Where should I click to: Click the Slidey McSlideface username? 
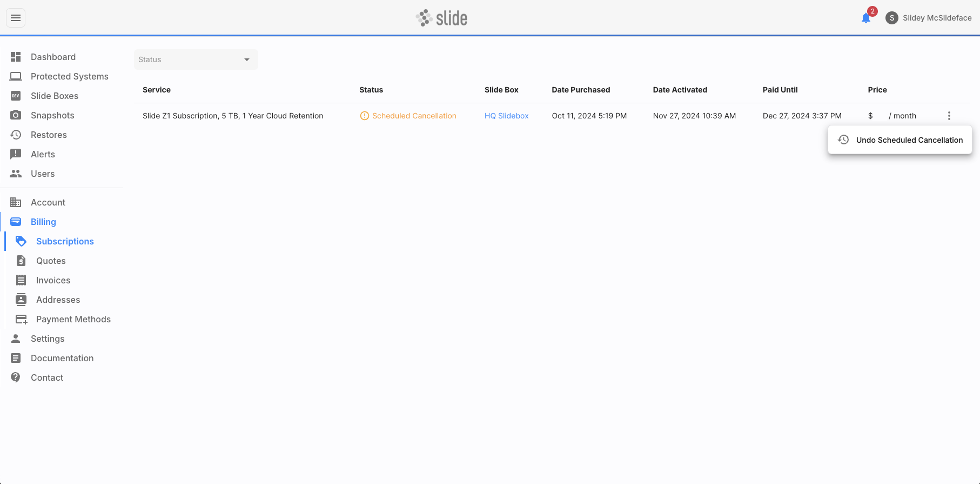click(937, 18)
